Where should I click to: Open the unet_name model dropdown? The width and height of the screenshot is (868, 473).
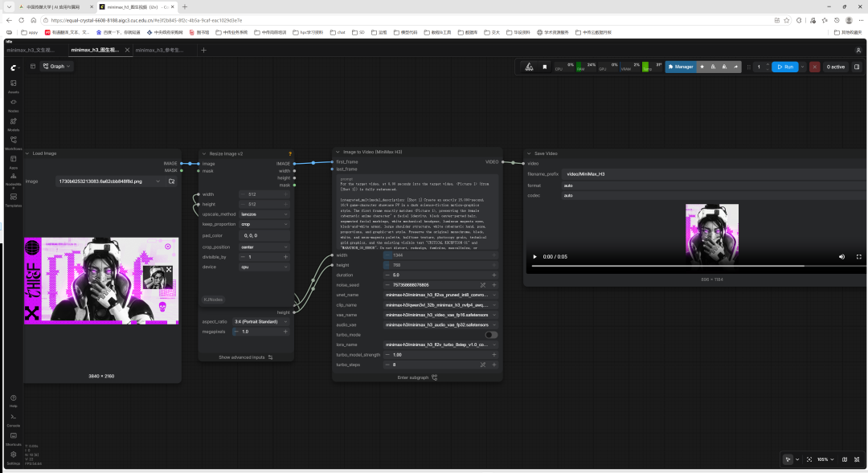point(440,295)
